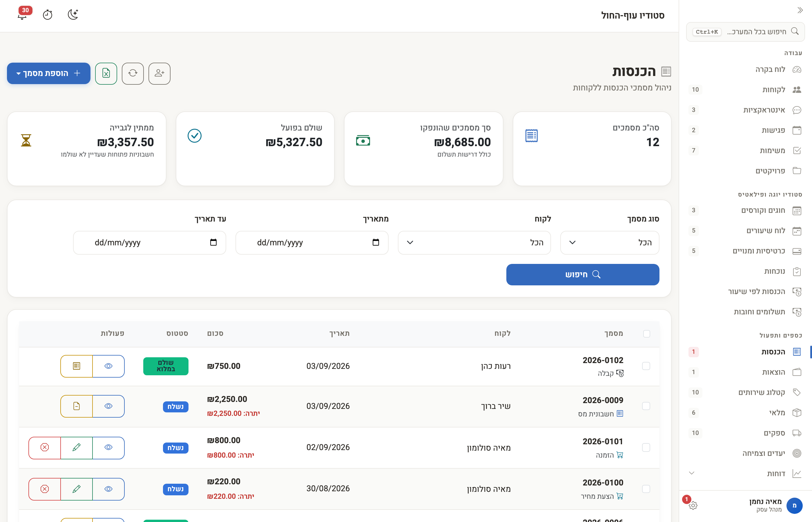This screenshot has height=522, width=812.
Task: Click נשלח status badge for 2026-0009
Action: coord(175,406)
